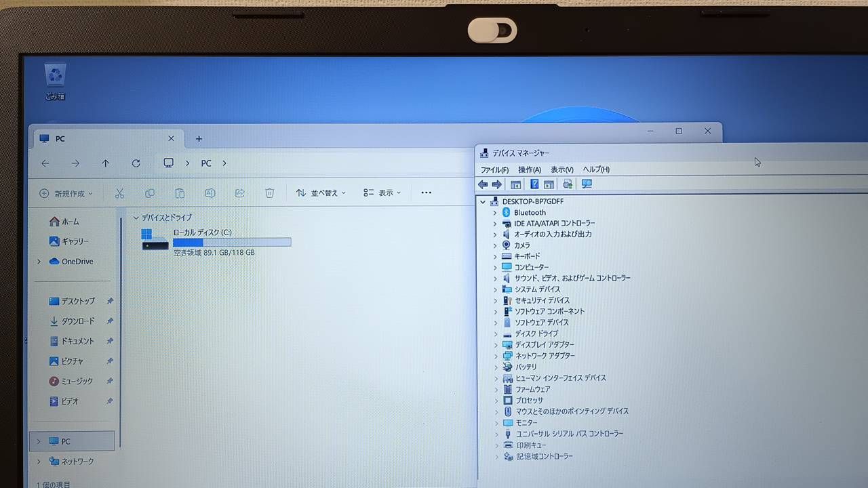Expand the ディスプレイ アダプター node
This screenshot has width=868, height=488.
pyautogui.click(x=495, y=345)
